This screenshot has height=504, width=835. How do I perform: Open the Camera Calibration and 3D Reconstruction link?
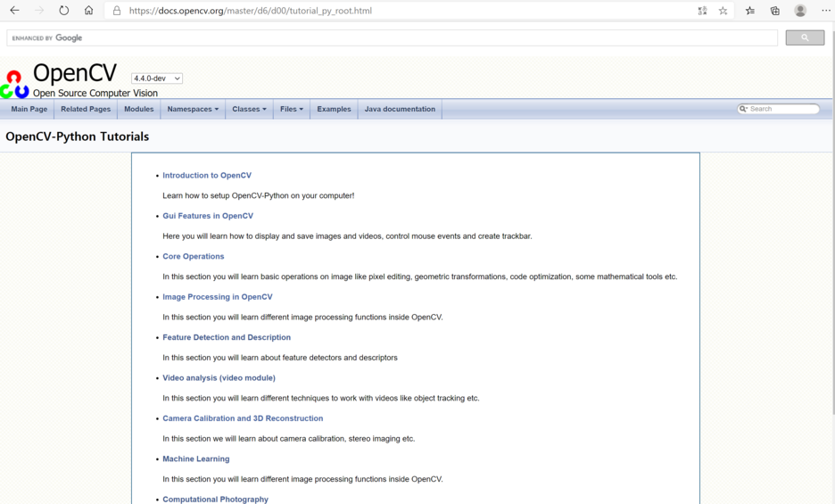pos(243,418)
